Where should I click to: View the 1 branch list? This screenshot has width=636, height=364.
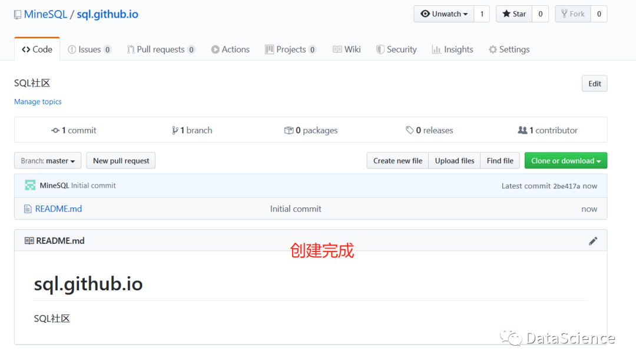pyautogui.click(x=192, y=130)
